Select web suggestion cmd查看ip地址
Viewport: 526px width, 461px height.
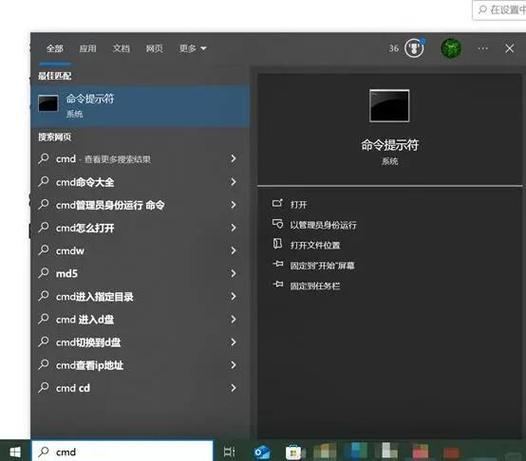[x=140, y=365]
